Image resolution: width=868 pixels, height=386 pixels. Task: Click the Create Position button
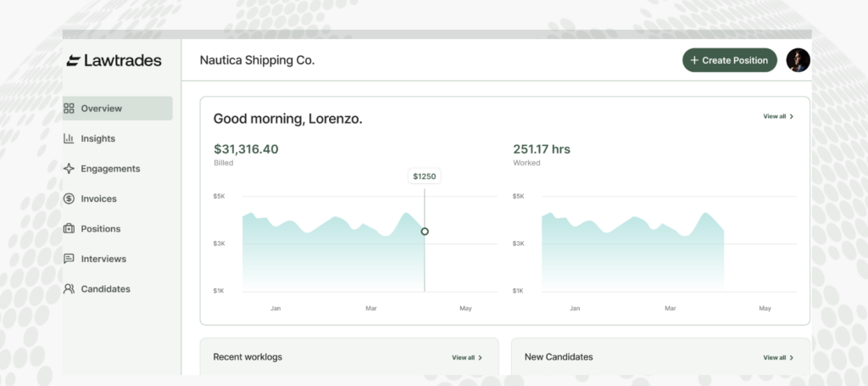pos(729,60)
